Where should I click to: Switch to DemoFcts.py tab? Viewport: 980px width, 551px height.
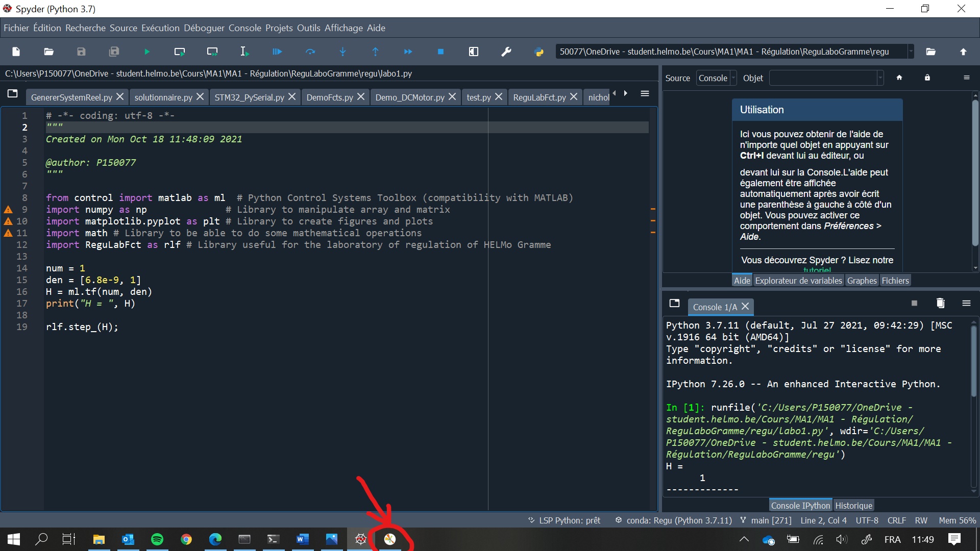pyautogui.click(x=330, y=97)
